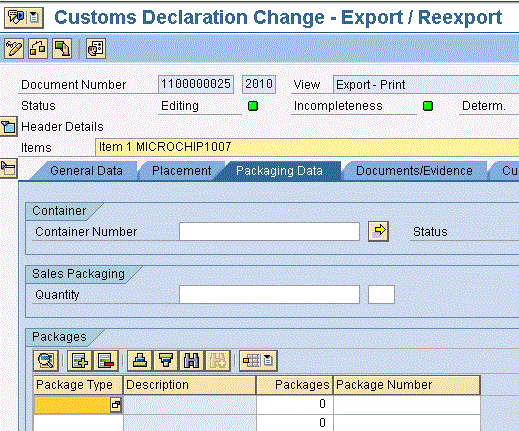Click the Container Number input field

(x=269, y=231)
